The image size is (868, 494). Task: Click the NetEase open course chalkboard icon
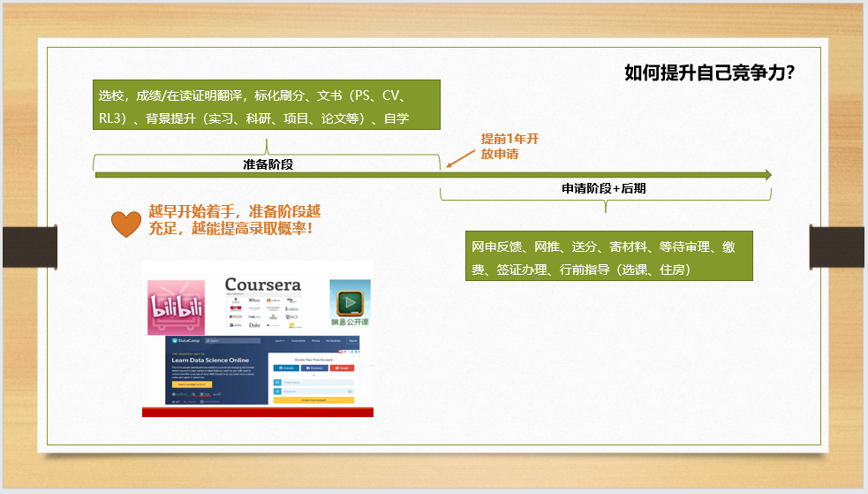point(351,300)
